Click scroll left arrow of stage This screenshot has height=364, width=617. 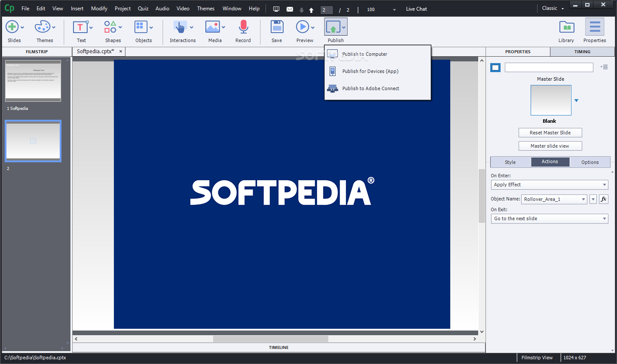pos(76,339)
